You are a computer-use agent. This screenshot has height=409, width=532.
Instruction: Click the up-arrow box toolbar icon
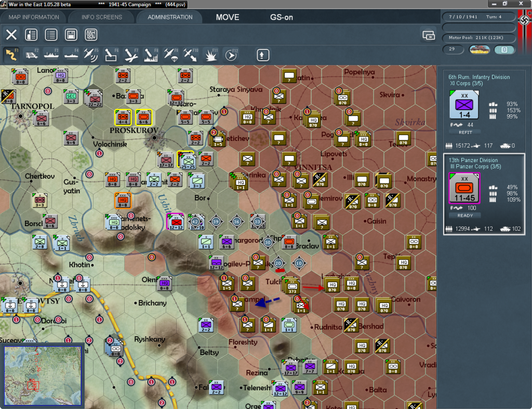pos(262,55)
